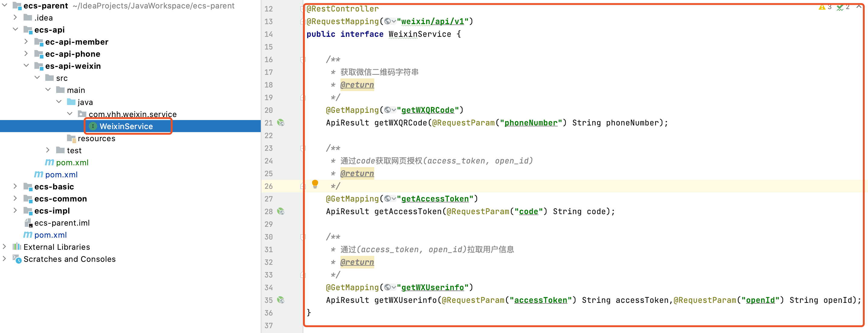Collapse the es-api-weixin module
This screenshot has width=868, height=333.
pos(26,66)
